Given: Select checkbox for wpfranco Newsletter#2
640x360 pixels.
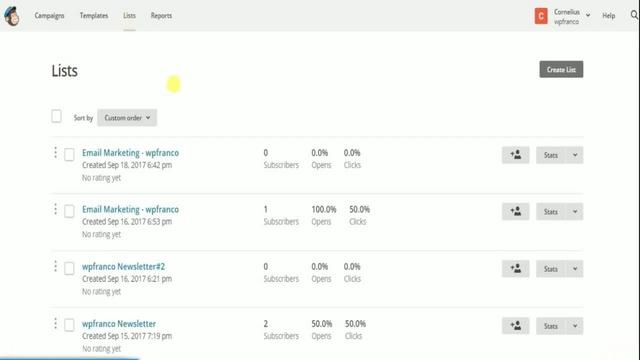Looking at the screenshot, I should pos(69,269).
